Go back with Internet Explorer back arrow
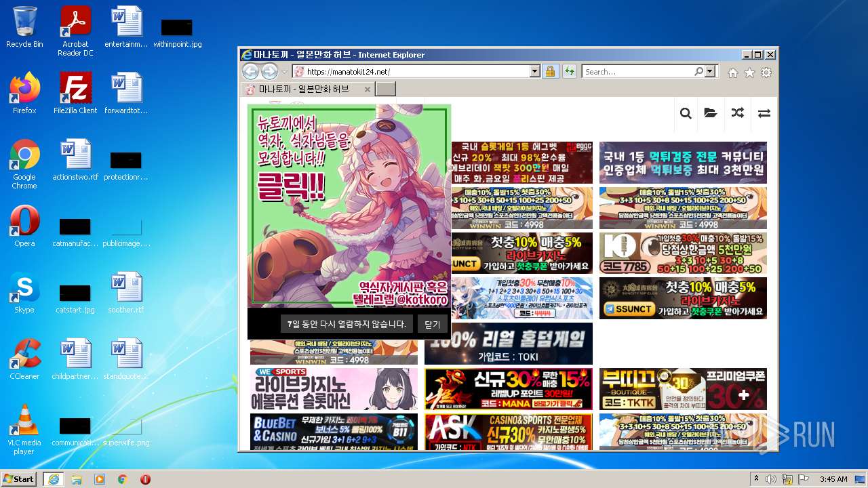Screen dimensions: 868x488 250,71
